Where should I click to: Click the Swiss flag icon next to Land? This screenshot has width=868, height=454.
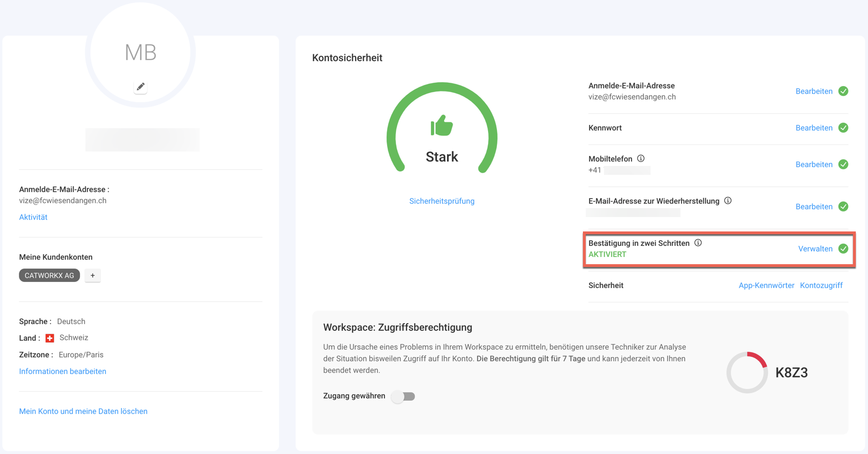tap(50, 338)
